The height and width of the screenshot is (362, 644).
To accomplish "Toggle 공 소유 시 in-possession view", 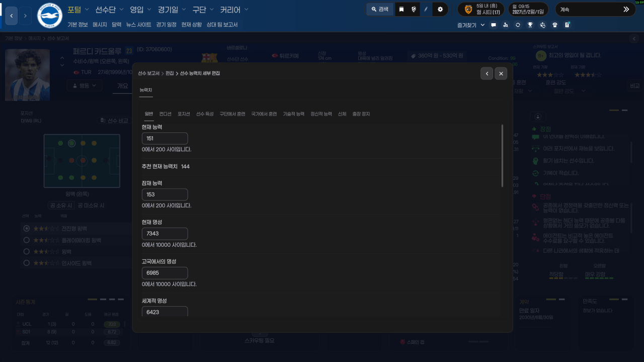I will point(61,205).
